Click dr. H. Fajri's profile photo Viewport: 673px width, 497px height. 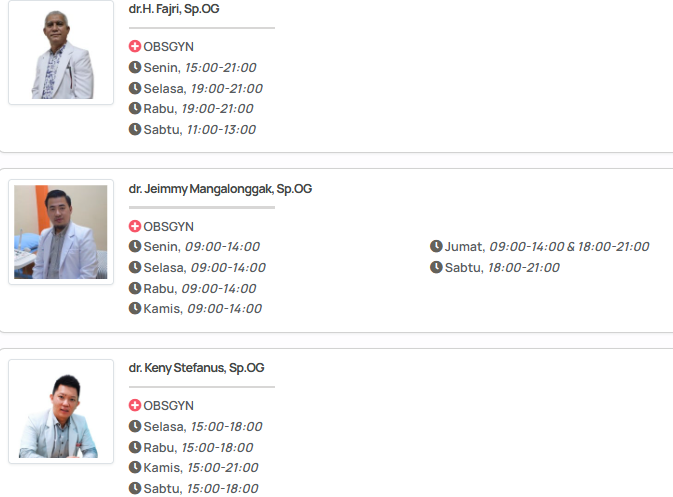coord(61,52)
